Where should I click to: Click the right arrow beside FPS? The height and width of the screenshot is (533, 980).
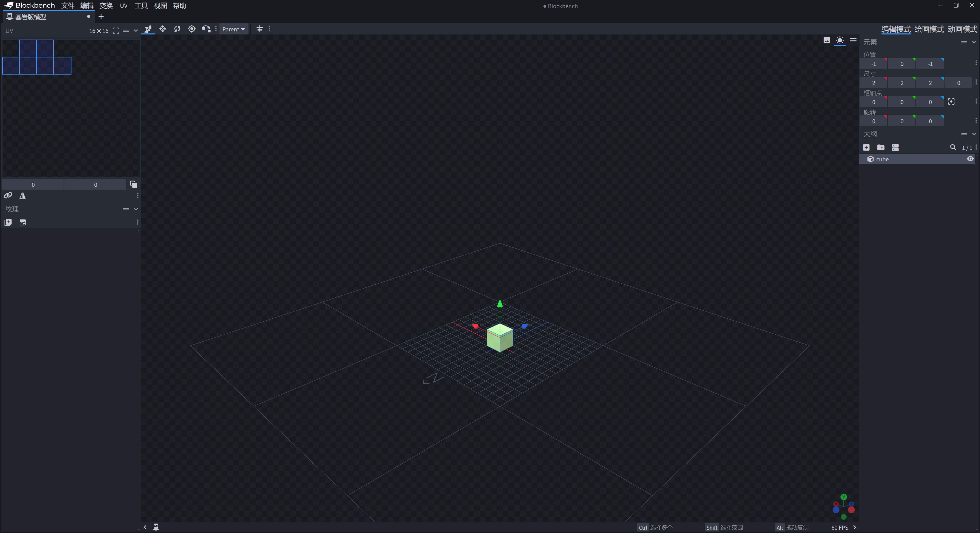point(855,527)
